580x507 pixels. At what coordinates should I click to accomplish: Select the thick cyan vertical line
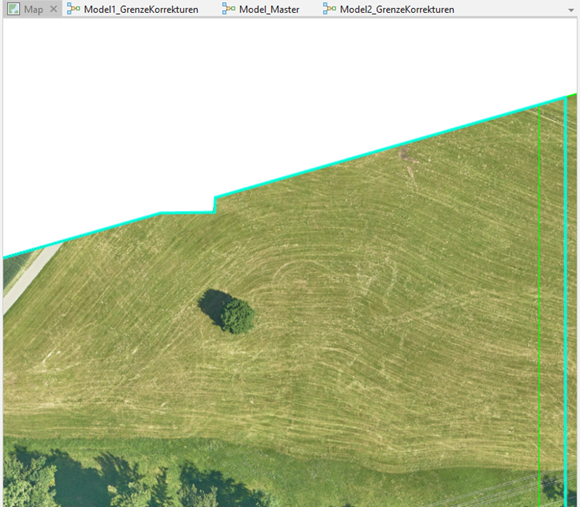point(565,301)
